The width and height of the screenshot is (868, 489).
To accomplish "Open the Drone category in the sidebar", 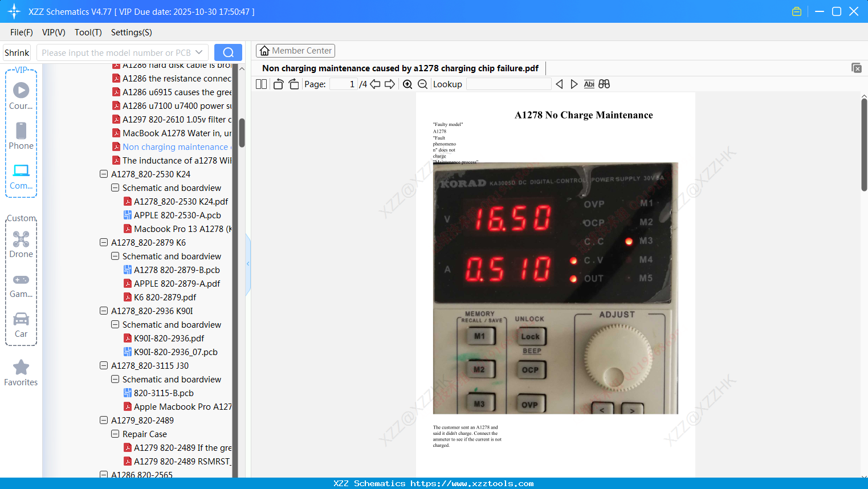I will (x=21, y=244).
